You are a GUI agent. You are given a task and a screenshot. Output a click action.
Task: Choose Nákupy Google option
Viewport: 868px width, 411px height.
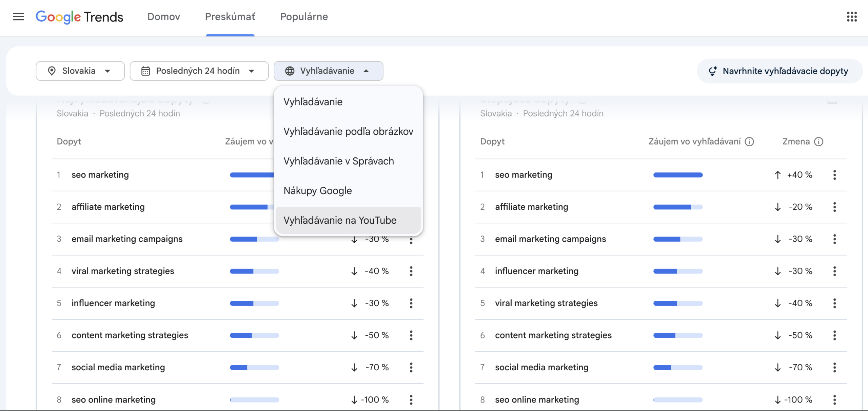click(348, 190)
